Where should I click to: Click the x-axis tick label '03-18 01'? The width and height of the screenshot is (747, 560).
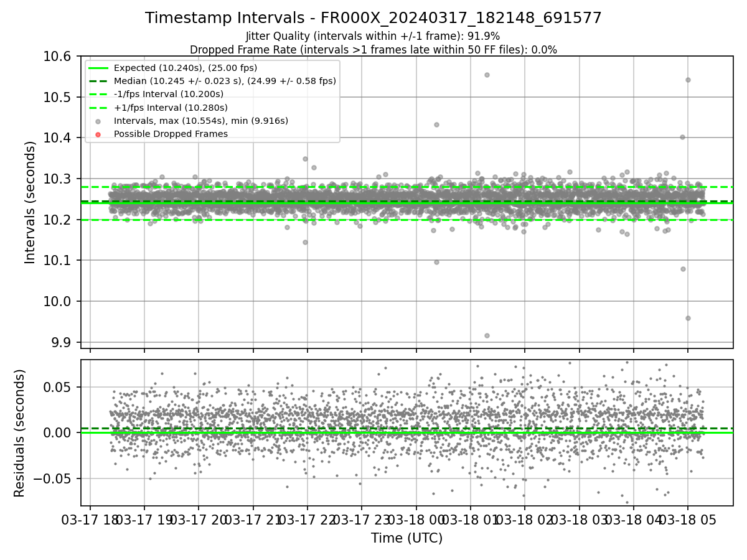click(470, 519)
